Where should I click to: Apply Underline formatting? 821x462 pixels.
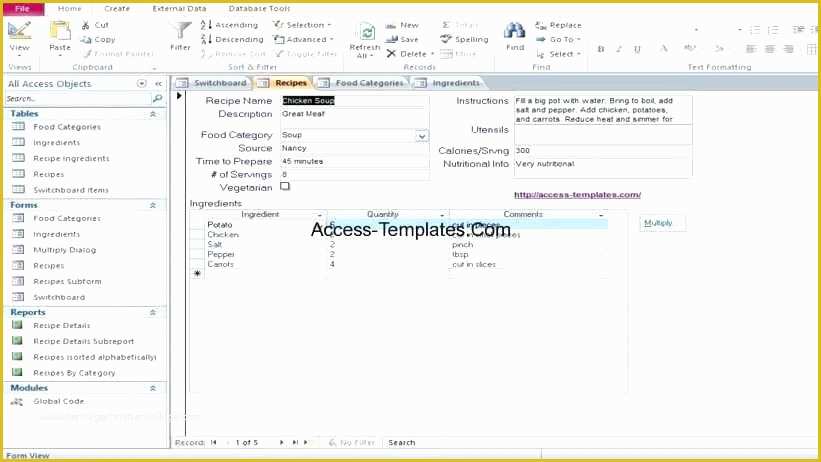(x=637, y=49)
